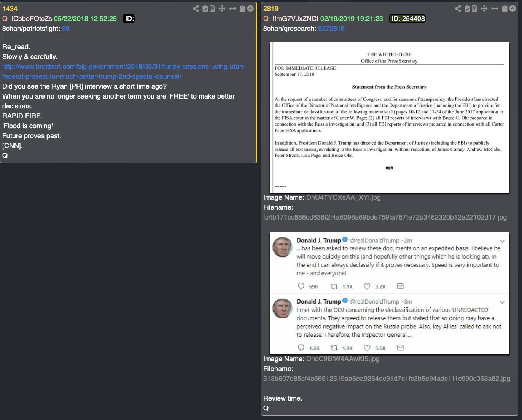Viewport: 522px width, 420px height.
Task: Open the White House press statement image
Action: [390, 118]
